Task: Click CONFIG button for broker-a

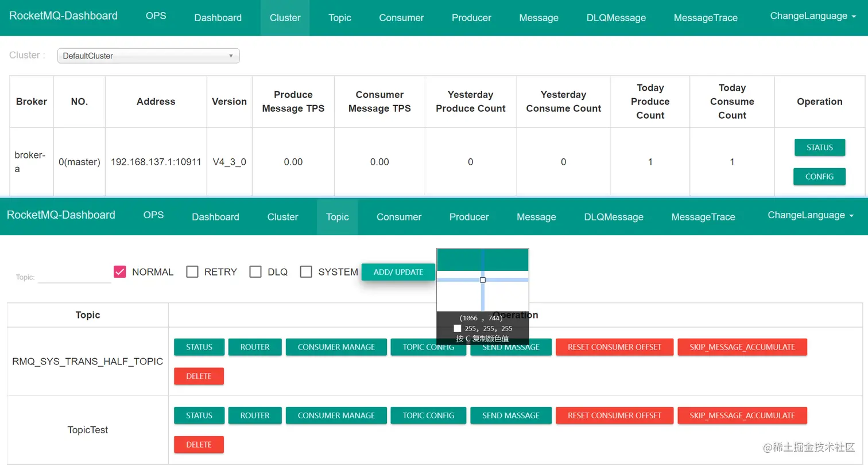Action: click(x=820, y=177)
